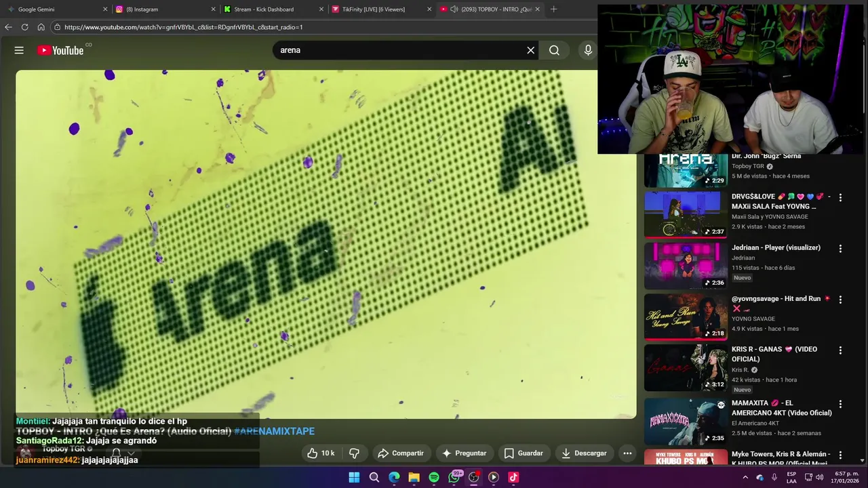The height and width of the screenshot is (488, 868).
Task: Open options menu for KRIS R GANAS video
Action: point(840,350)
